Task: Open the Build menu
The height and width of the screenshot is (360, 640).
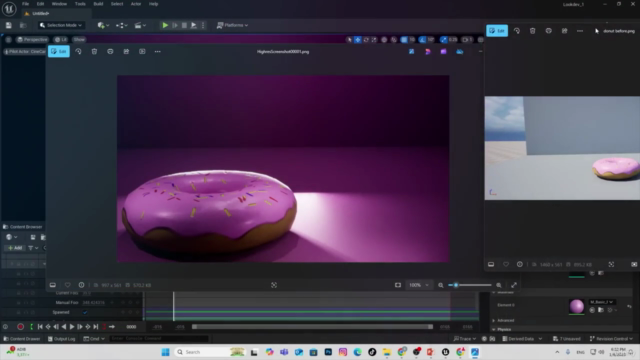Action: [x=98, y=4]
